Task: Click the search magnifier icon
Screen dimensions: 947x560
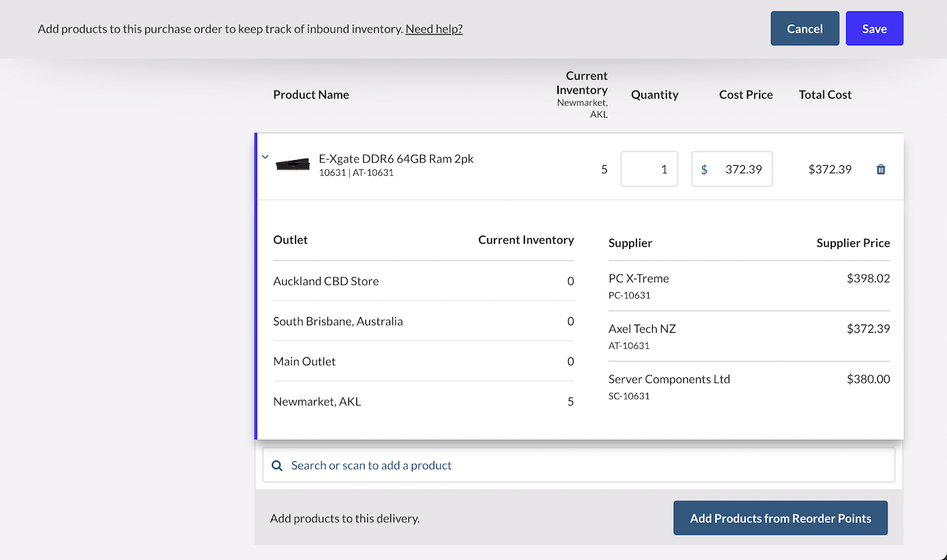Action: click(277, 465)
